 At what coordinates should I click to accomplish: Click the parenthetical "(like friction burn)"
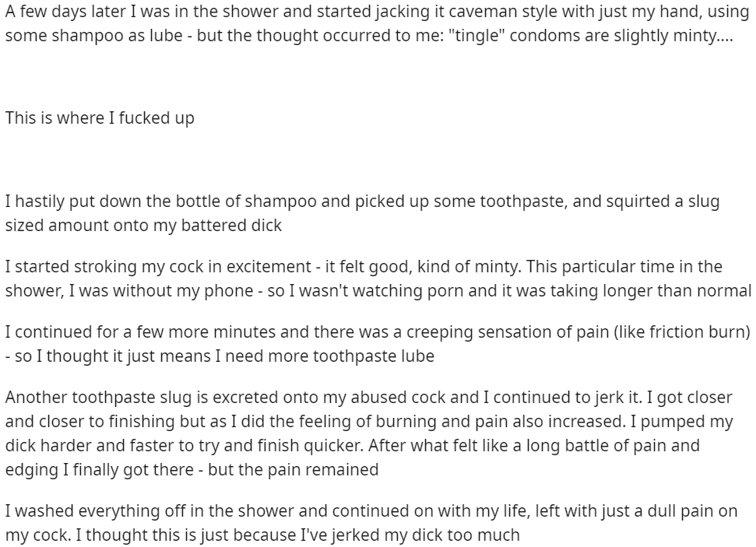(682, 332)
